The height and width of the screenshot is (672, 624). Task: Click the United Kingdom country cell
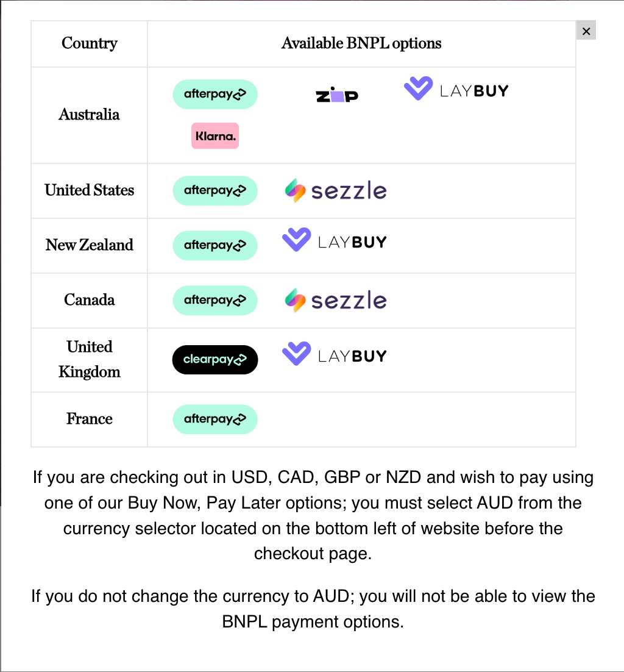pos(90,360)
